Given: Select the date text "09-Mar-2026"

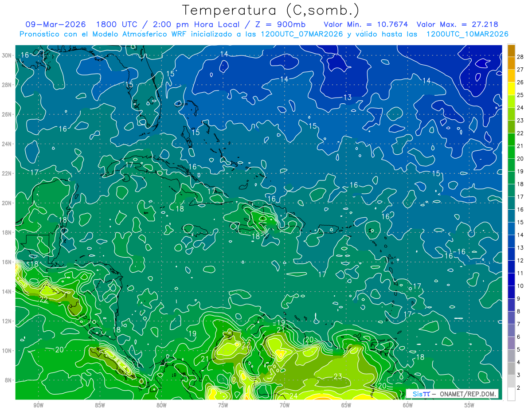Looking at the screenshot, I should click(56, 24).
